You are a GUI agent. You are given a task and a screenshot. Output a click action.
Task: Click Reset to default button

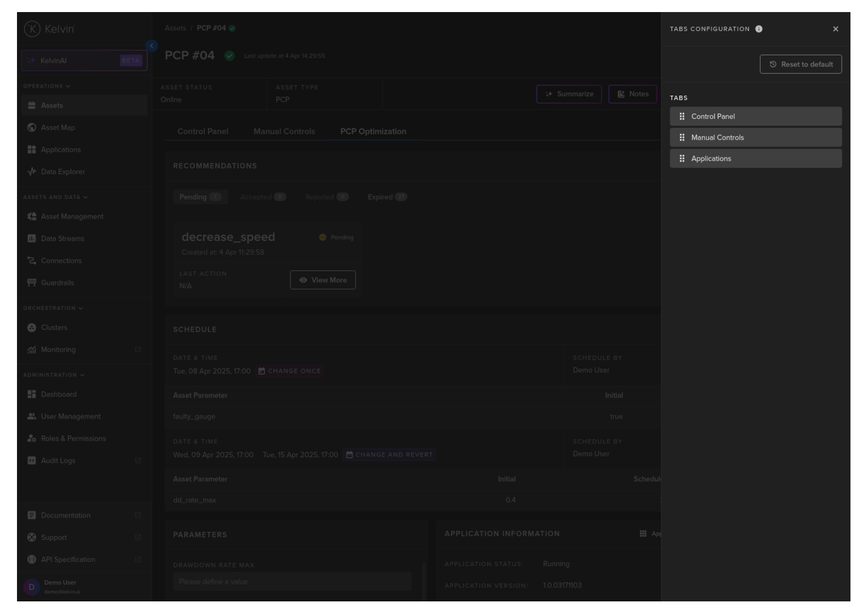click(x=800, y=64)
